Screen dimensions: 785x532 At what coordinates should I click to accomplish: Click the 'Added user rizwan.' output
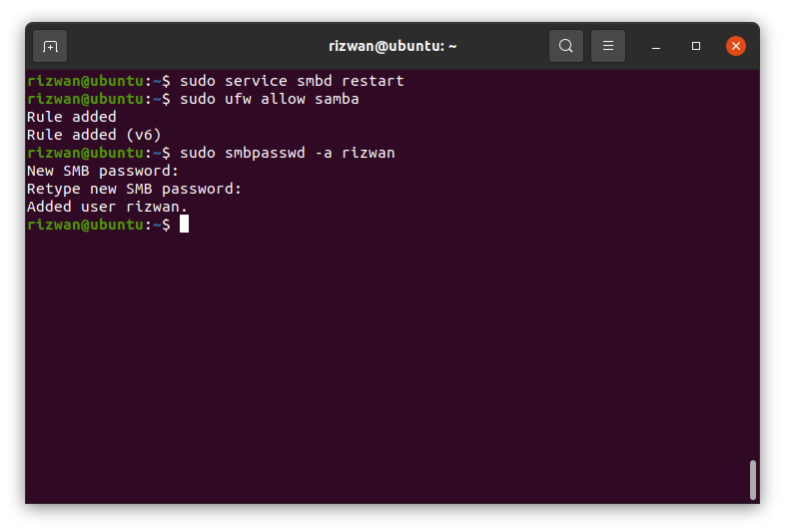107,207
